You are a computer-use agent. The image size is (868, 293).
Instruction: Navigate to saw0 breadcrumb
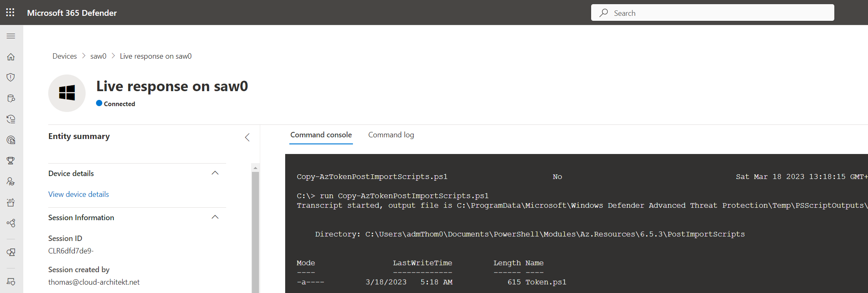[x=99, y=56]
